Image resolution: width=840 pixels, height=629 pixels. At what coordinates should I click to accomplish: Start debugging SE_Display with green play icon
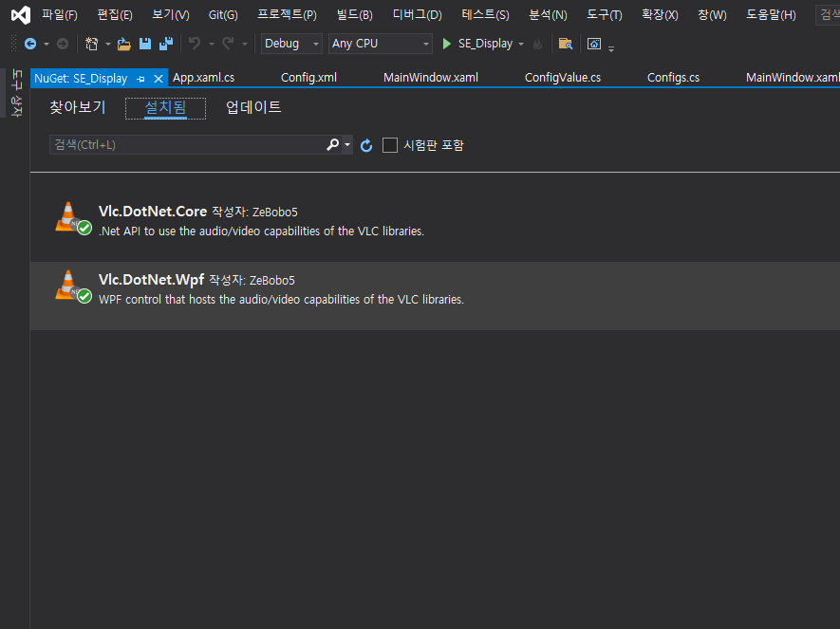tap(445, 44)
